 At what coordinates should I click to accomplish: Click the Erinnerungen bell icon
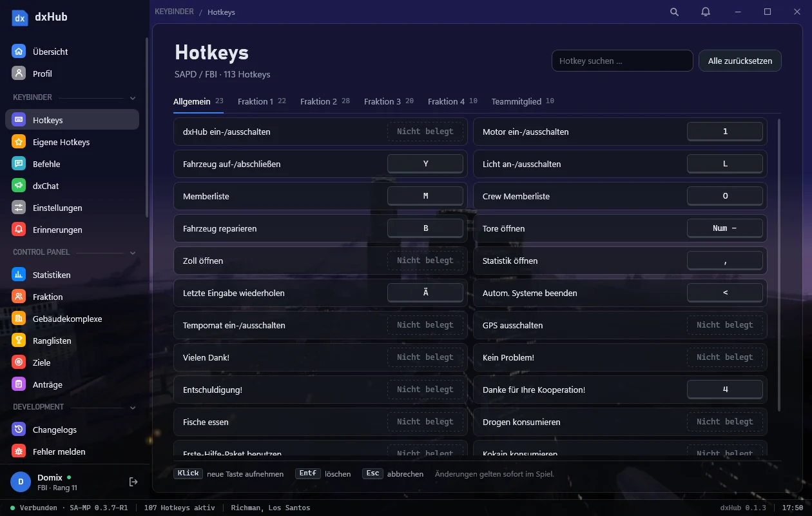tap(19, 230)
